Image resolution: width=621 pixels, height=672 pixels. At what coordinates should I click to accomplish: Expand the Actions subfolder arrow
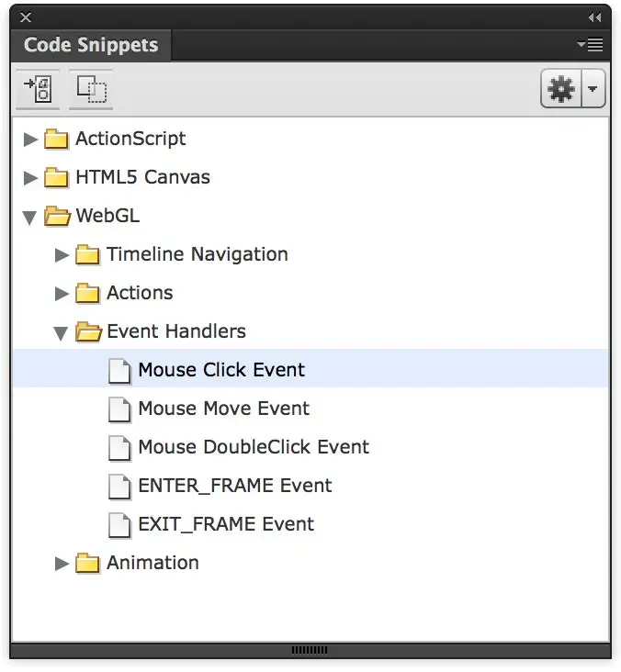pos(62,294)
